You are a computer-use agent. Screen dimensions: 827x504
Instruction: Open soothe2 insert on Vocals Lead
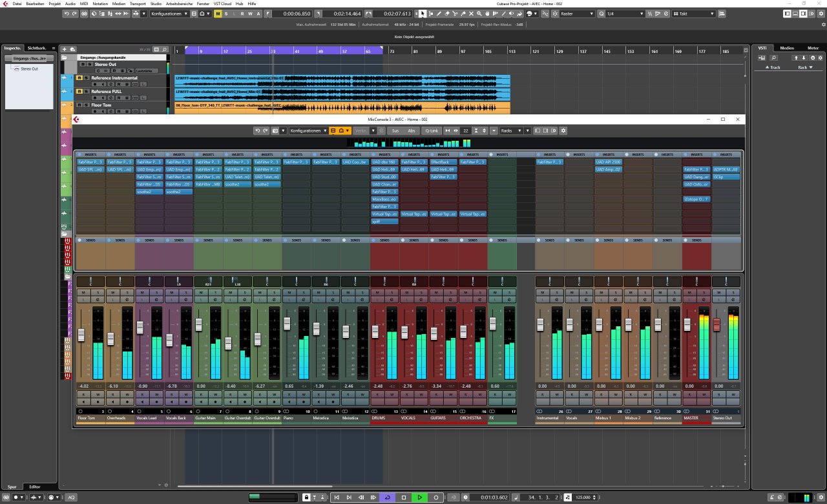click(150, 192)
